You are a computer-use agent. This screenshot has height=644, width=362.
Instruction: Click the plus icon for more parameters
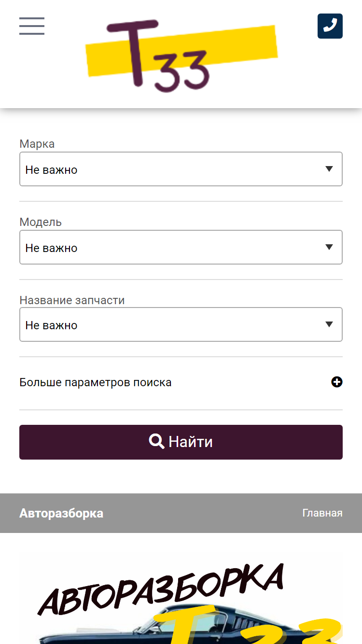(x=337, y=382)
